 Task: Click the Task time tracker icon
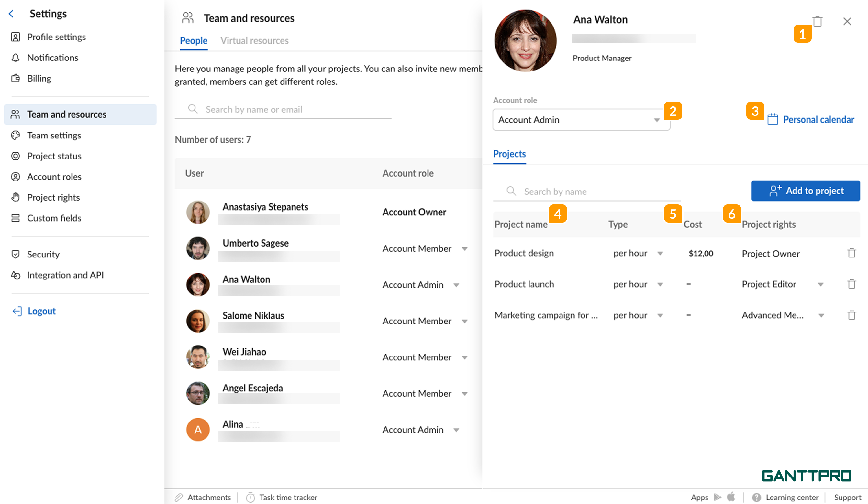click(x=250, y=498)
